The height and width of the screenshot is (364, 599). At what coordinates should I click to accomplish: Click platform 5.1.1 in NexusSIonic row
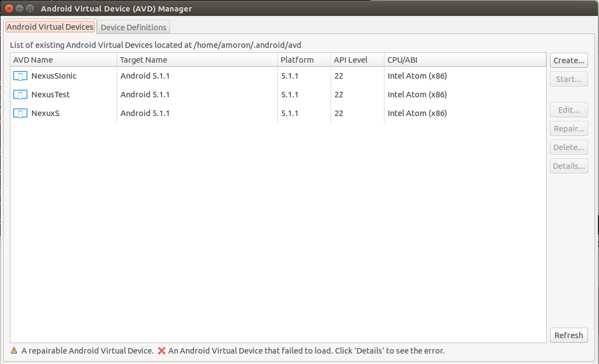click(x=289, y=76)
